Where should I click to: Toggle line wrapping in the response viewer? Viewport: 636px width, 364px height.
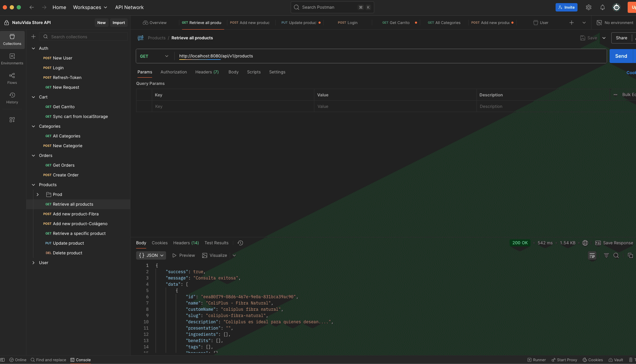click(x=592, y=255)
